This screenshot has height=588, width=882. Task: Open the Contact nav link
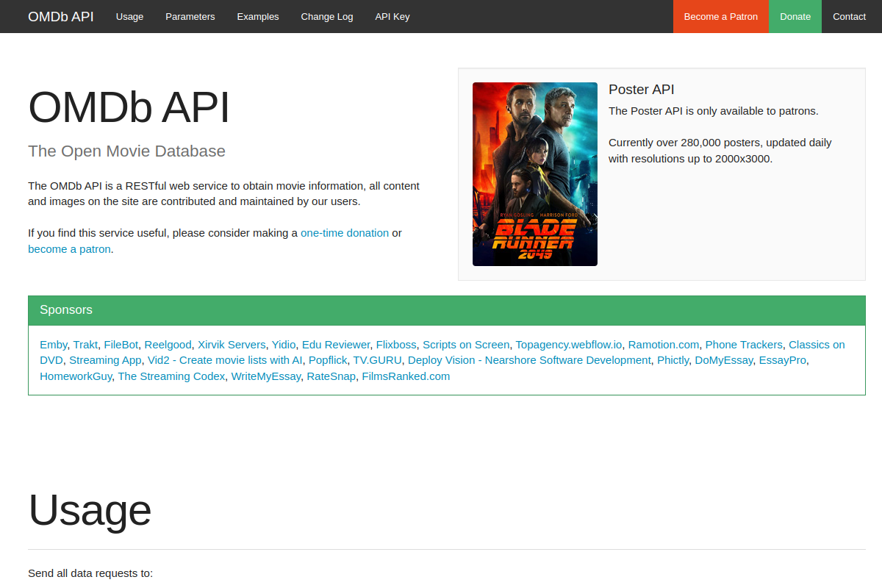pyautogui.click(x=849, y=16)
